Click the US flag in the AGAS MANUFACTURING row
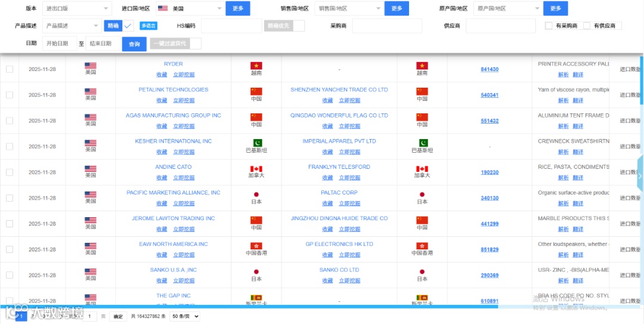Viewport: 644px width, 324px height. click(x=91, y=117)
